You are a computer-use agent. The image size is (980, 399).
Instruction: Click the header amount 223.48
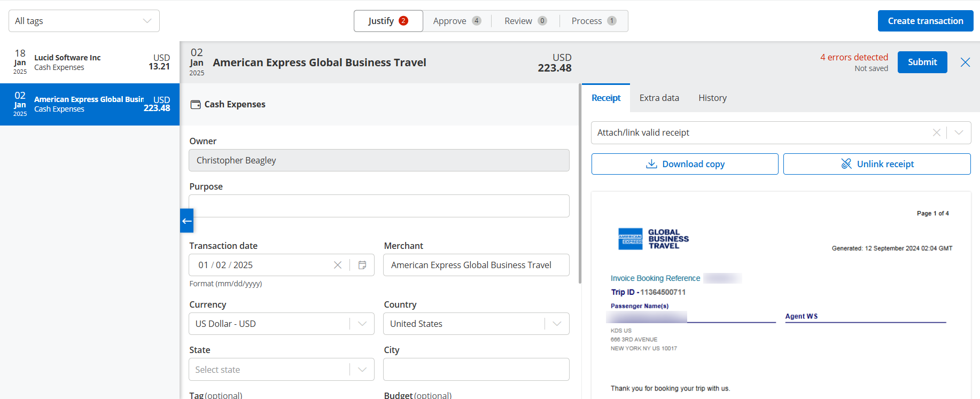click(x=554, y=68)
